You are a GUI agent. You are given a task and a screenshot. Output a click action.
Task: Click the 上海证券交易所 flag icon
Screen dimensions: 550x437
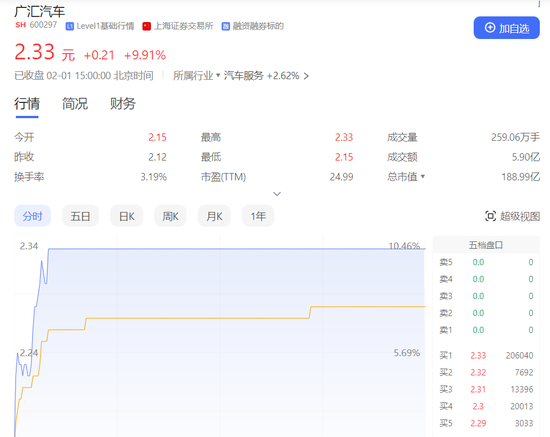pos(146,26)
